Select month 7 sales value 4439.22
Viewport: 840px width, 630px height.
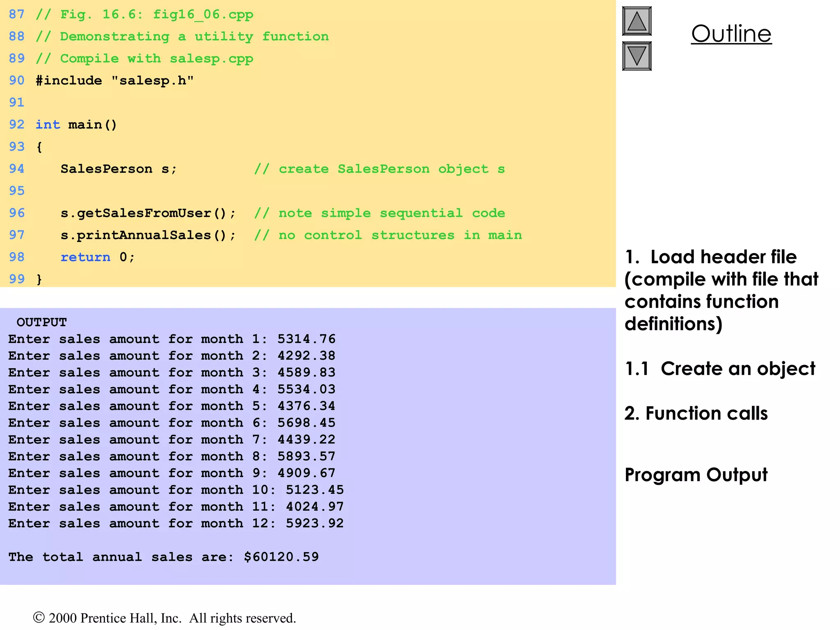click(306, 440)
